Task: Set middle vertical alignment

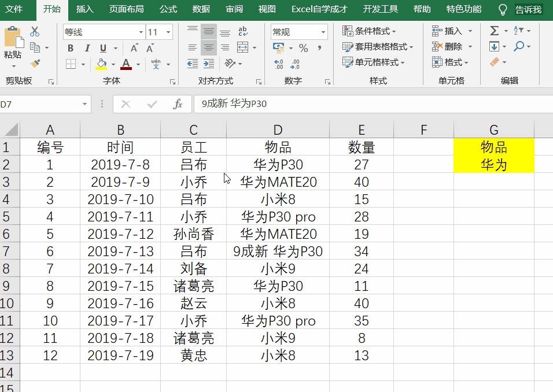Action: (209, 32)
